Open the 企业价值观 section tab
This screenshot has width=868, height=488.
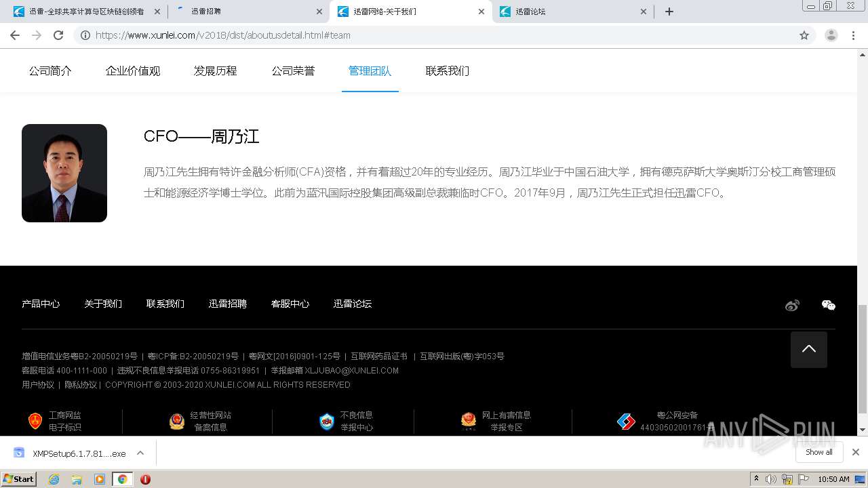click(133, 70)
